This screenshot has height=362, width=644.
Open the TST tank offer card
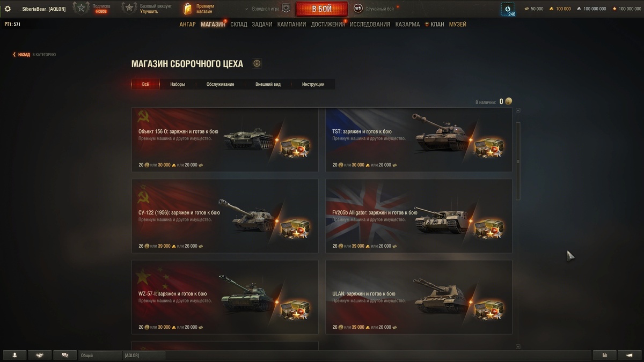click(419, 139)
